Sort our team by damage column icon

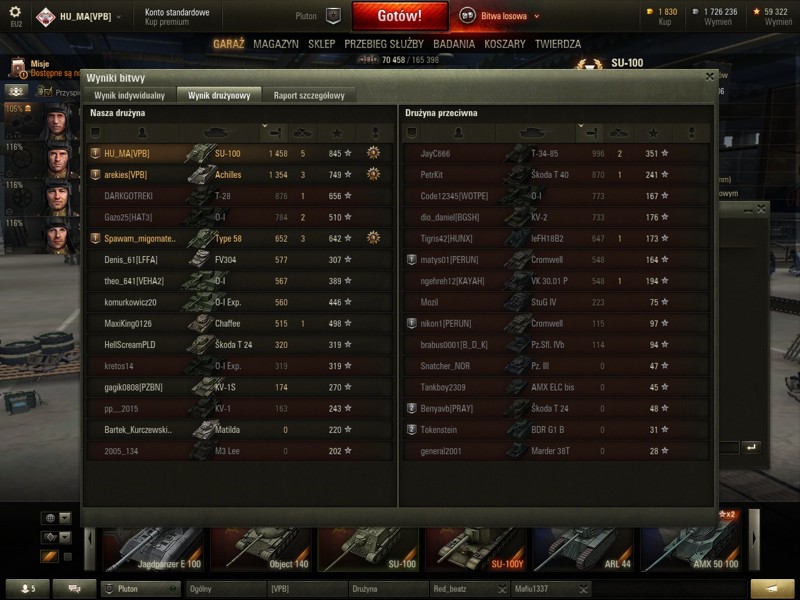(276, 134)
